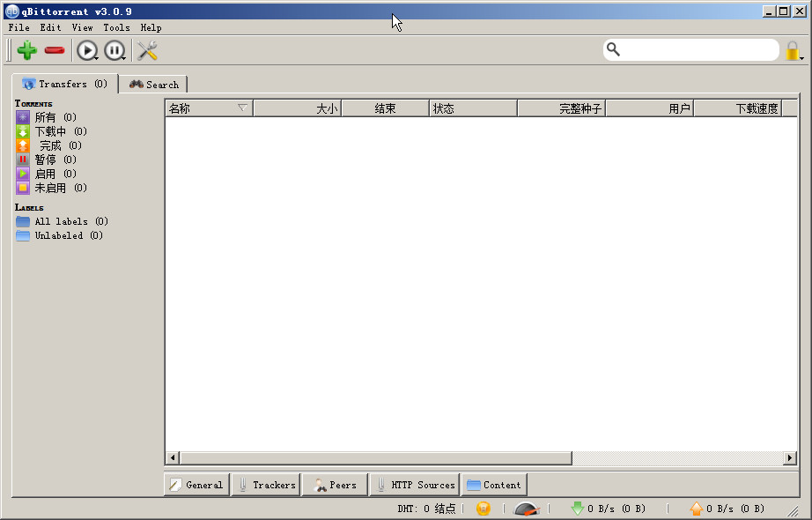812x520 pixels.
Task: Filter by 启用 (active) torrents
Action: click(x=46, y=173)
